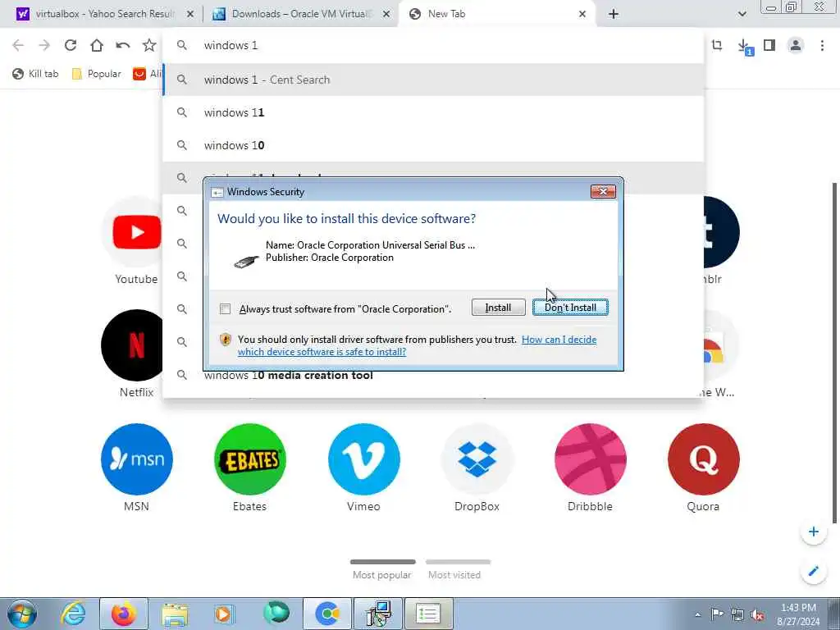
Task: Select suggestion 'windows 10'
Action: click(x=433, y=145)
